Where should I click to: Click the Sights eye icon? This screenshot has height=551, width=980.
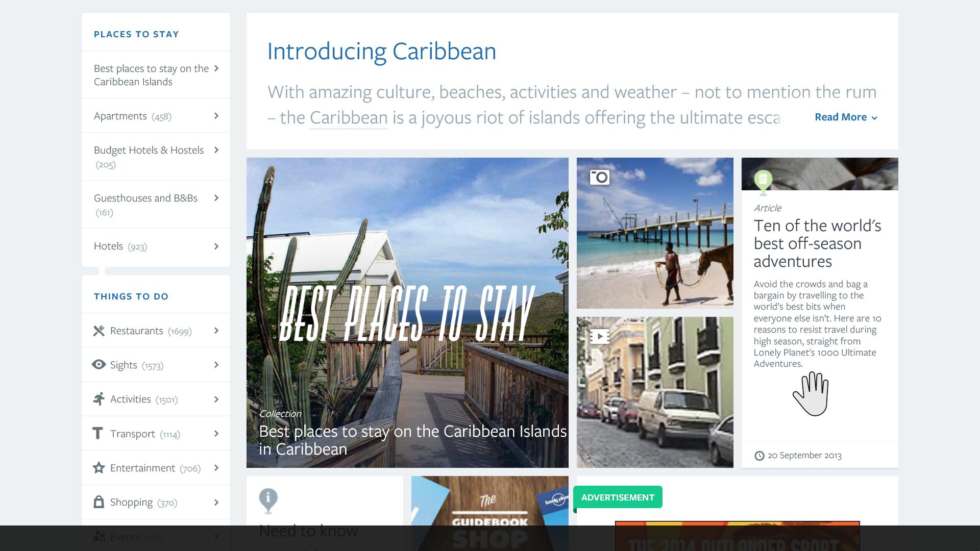(99, 365)
